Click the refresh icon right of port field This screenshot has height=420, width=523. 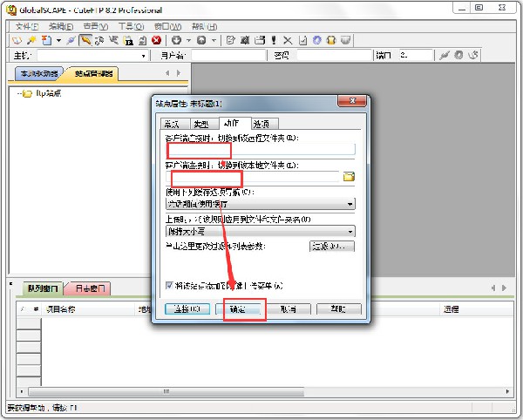click(x=459, y=55)
